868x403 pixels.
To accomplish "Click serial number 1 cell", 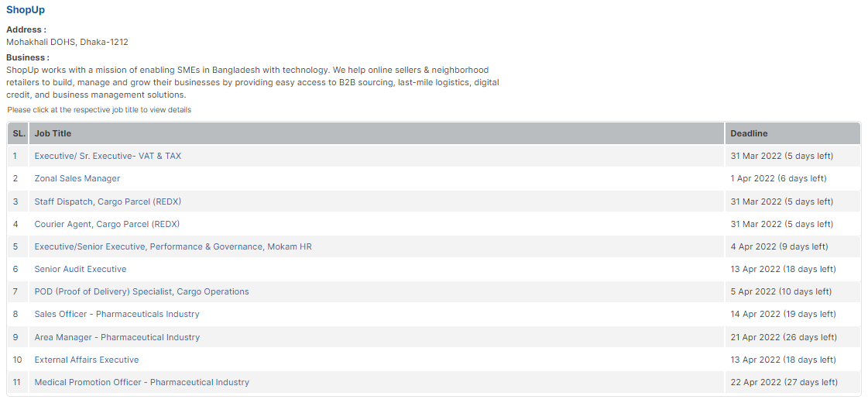I will click(19, 156).
